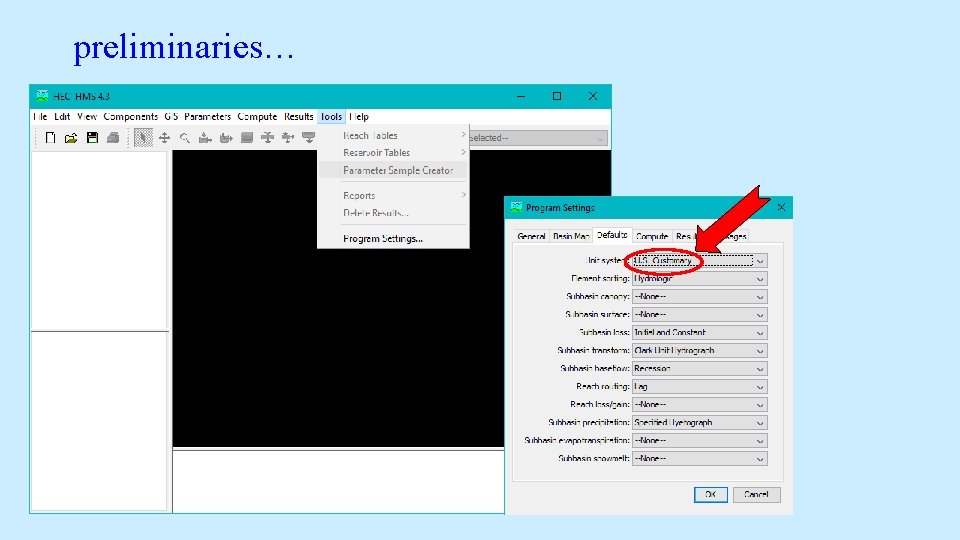
Task: Switch to the General settings tab
Action: pos(531,236)
